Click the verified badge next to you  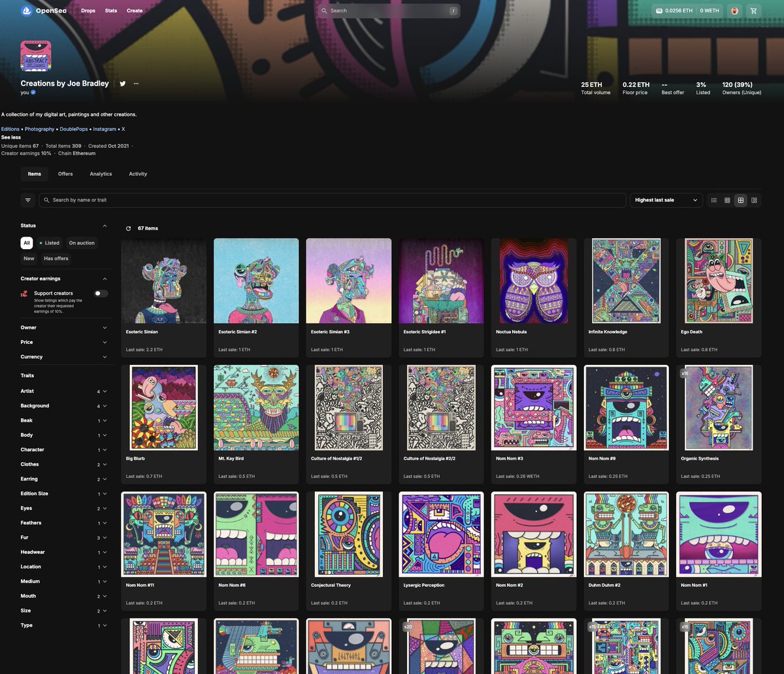33,93
